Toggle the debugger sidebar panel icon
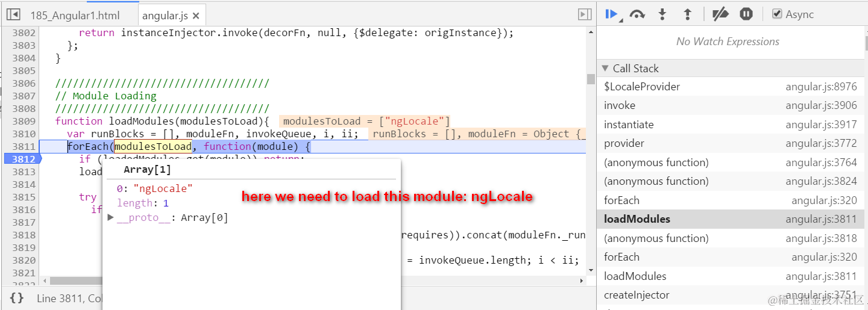This screenshot has height=310, width=868. (x=584, y=14)
